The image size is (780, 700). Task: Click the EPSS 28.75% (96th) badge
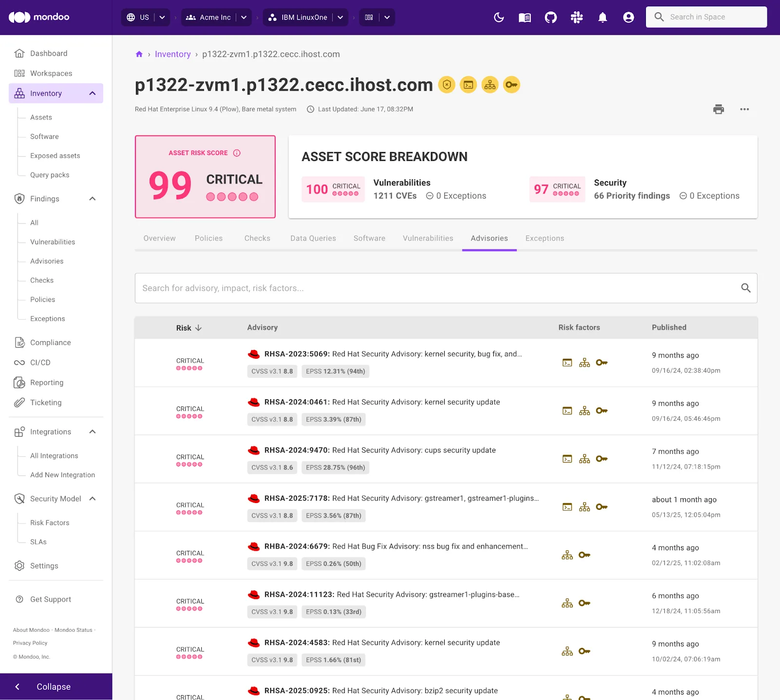(335, 467)
